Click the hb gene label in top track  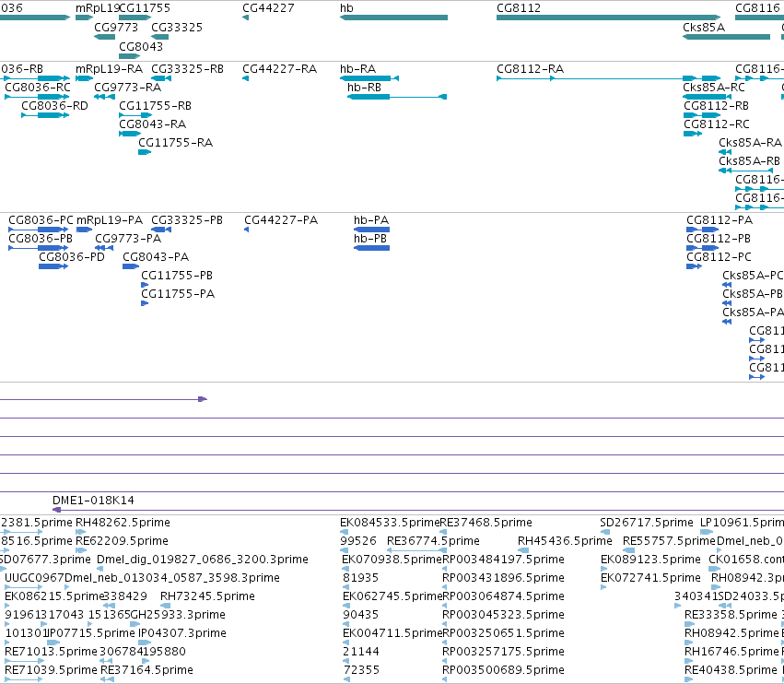(346, 8)
